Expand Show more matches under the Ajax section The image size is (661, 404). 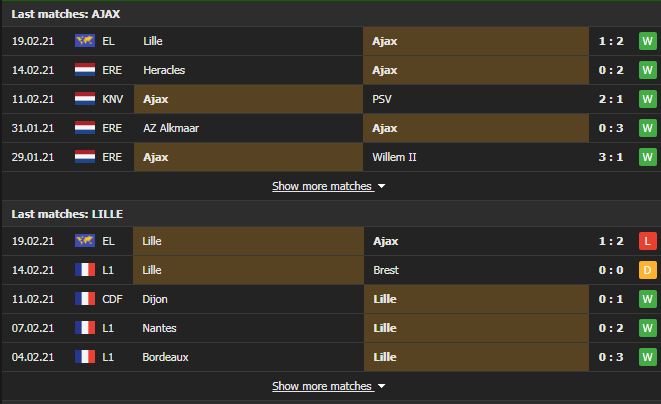click(x=328, y=186)
